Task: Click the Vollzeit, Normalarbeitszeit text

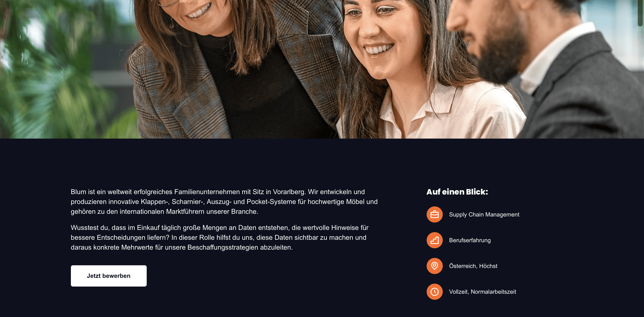Action: pyautogui.click(x=483, y=292)
